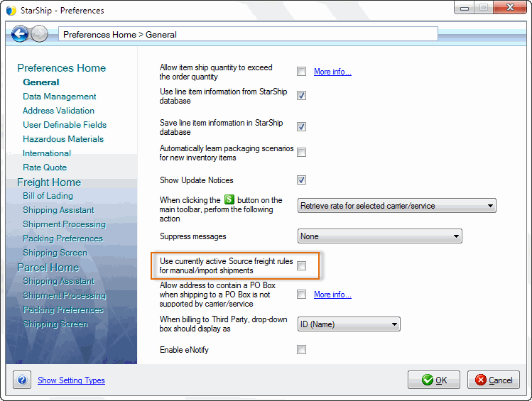Click the grayed Forward arrow button
The image size is (532, 401).
pos(39,34)
